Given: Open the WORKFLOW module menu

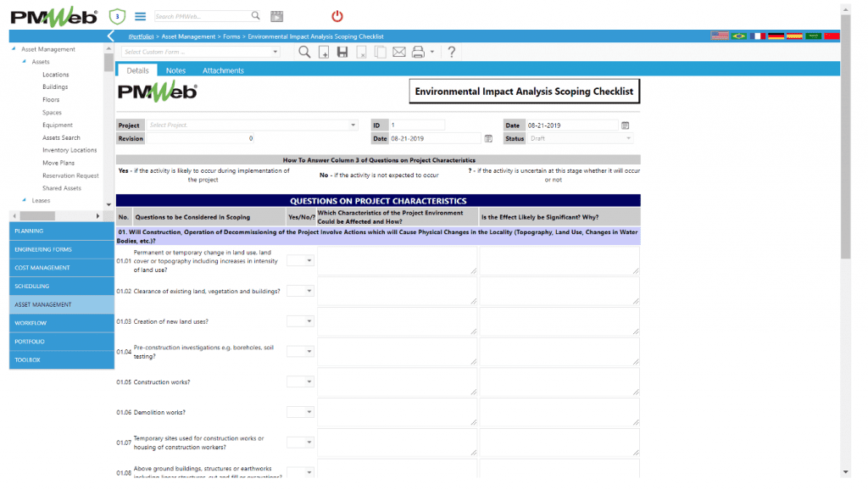Looking at the screenshot, I should (x=61, y=323).
